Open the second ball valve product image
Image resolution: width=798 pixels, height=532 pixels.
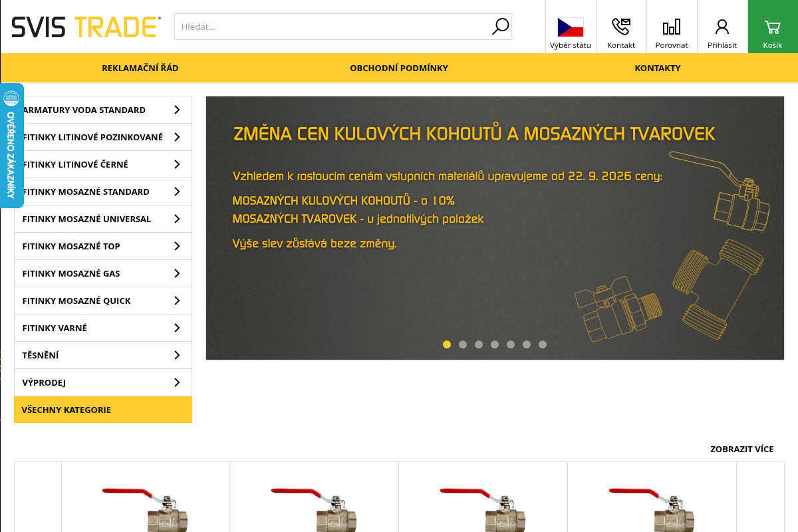[314, 509]
